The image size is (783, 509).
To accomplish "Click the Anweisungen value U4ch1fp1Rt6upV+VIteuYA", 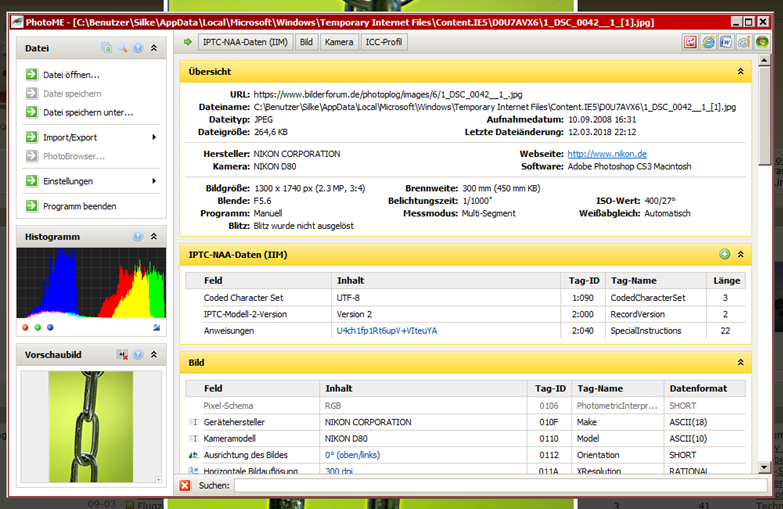I will [x=387, y=331].
